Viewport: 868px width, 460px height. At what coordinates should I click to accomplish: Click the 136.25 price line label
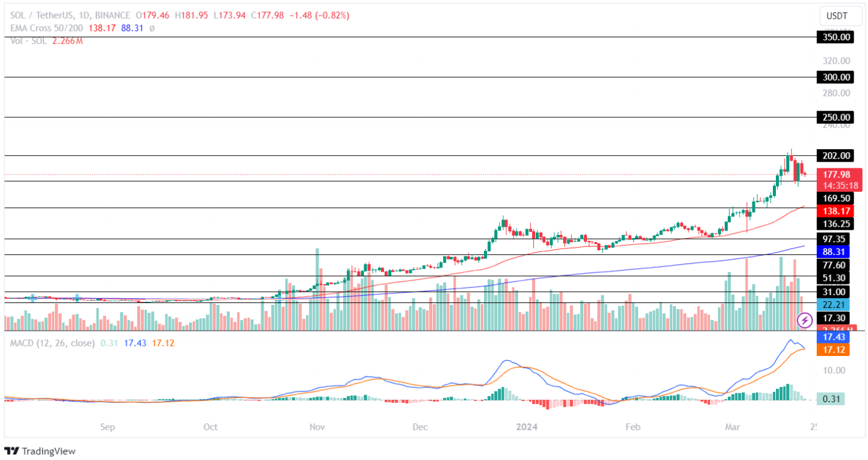coord(835,224)
